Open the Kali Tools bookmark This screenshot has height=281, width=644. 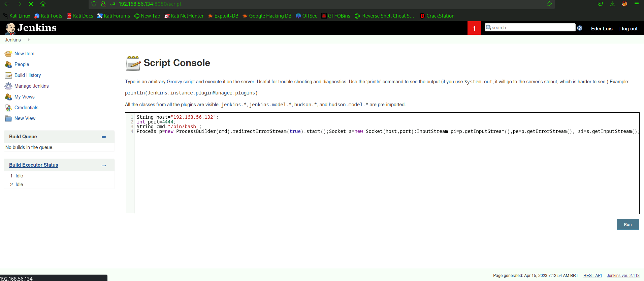pos(48,16)
